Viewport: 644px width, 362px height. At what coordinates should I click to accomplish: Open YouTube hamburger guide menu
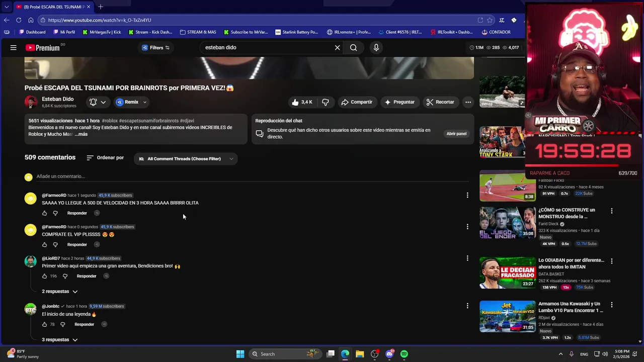coord(14,48)
